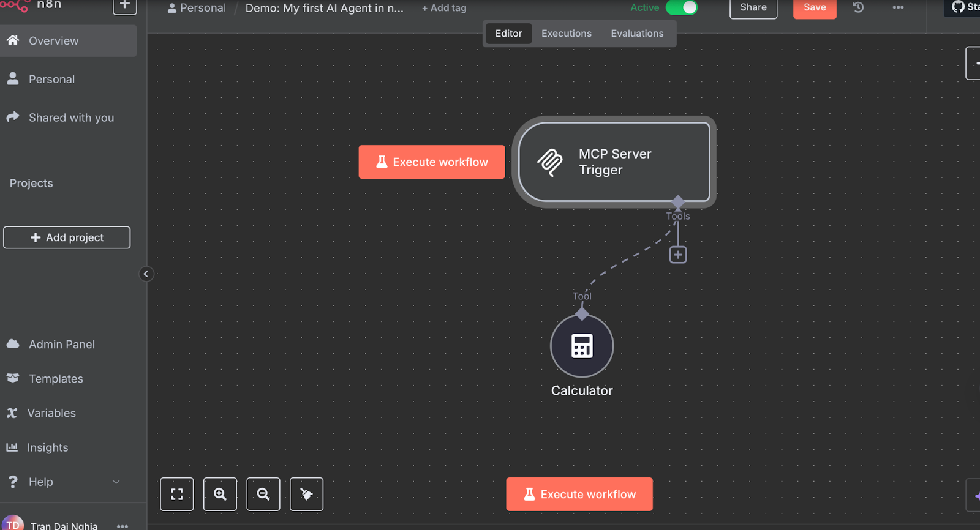
Task: Click the Shared with you arrow icon
Action: click(x=13, y=116)
